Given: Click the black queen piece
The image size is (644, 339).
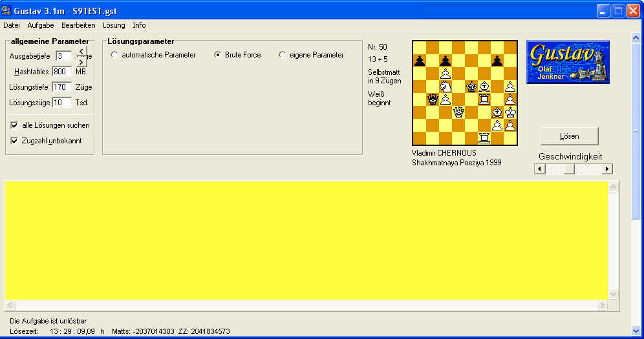Looking at the screenshot, I should (432, 99).
